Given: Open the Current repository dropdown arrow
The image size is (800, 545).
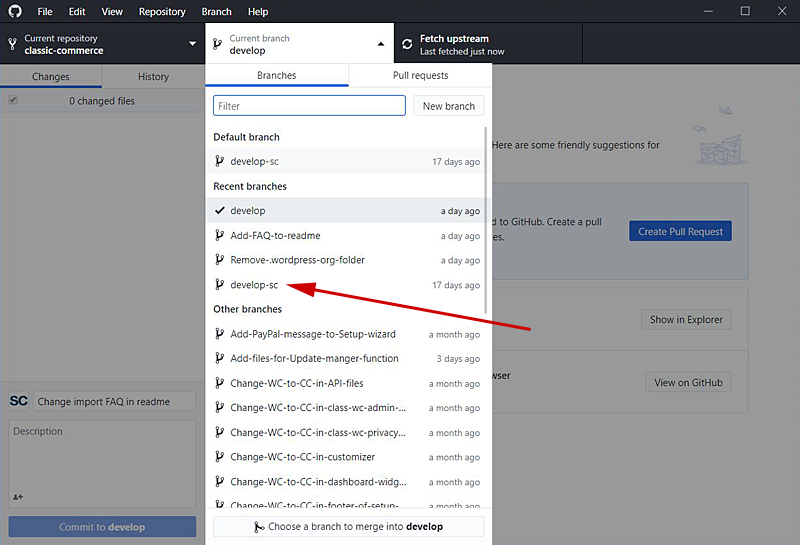Looking at the screenshot, I should coord(192,44).
